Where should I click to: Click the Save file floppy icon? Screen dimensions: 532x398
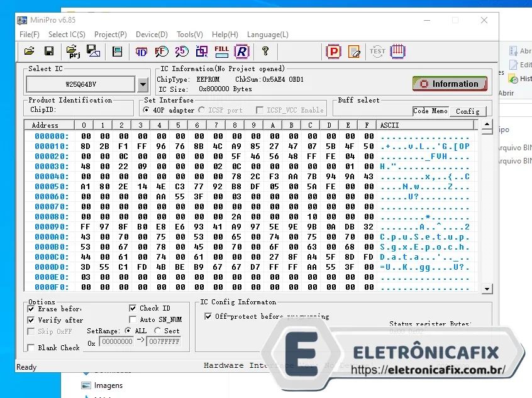coord(49,51)
